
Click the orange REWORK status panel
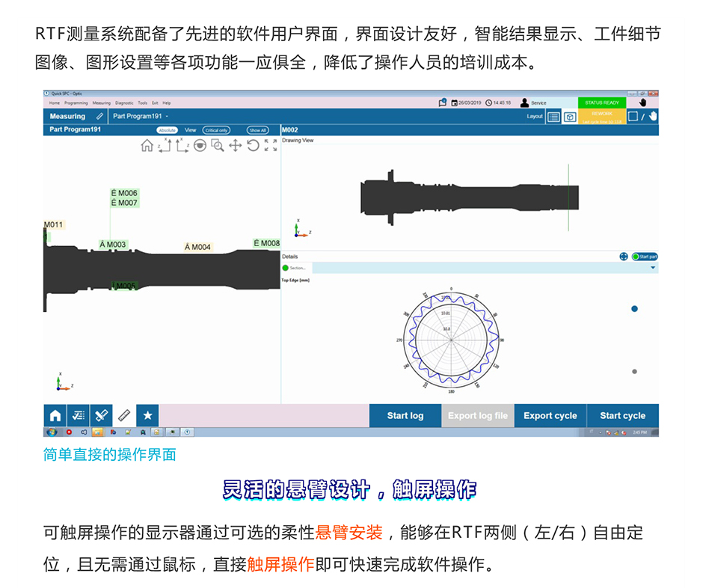tap(602, 117)
